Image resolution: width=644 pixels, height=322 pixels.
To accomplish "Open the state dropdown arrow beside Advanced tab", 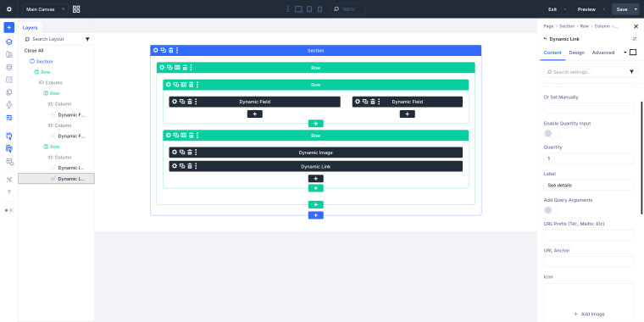I will (625, 53).
